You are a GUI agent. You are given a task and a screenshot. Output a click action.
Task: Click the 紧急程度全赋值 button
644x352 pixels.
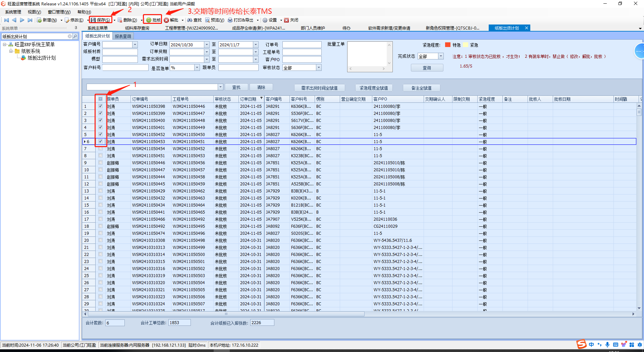[374, 88]
